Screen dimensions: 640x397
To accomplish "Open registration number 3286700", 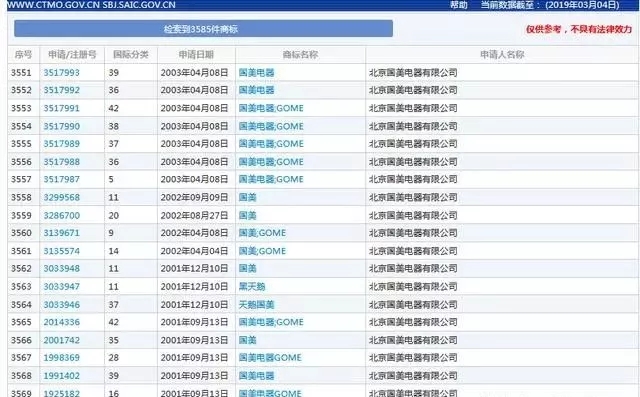I will [62, 215].
